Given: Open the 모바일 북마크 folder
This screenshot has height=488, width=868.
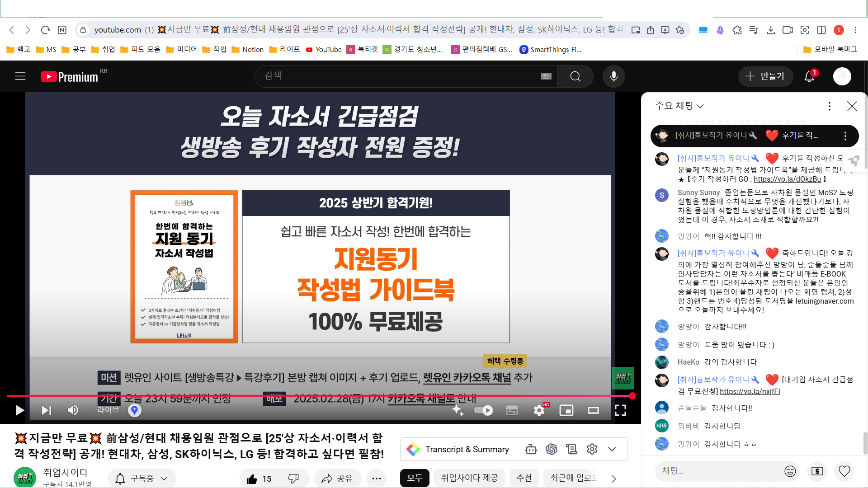Looking at the screenshot, I should (x=830, y=49).
